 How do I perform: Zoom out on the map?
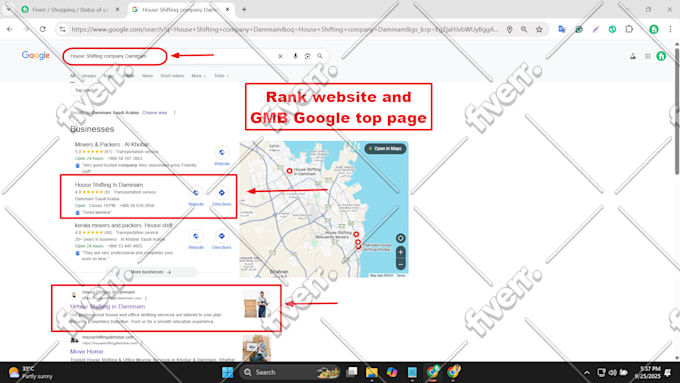click(x=400, y=264)
